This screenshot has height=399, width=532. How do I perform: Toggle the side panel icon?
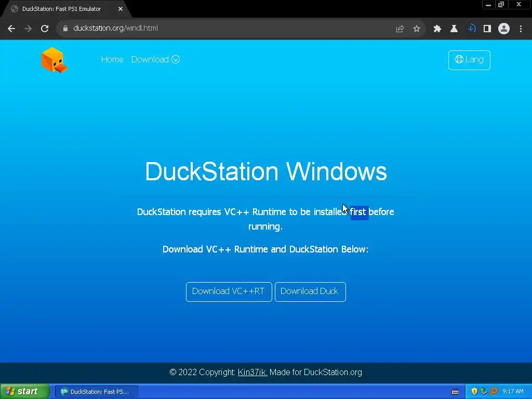tap(487, 29)
